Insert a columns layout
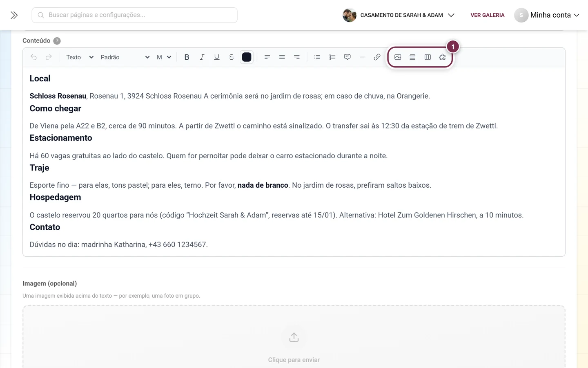Image resolution: width=588 pixels, height=368 pixels. [x=428, y=57]
